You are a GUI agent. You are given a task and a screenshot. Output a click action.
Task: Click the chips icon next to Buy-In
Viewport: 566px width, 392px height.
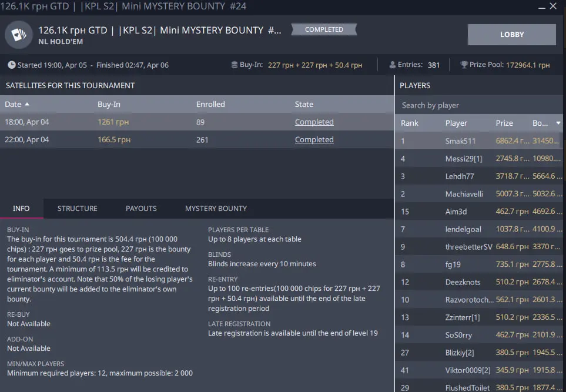(x=235, y=65)
